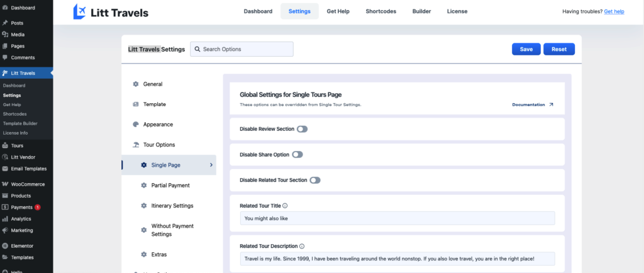The height and width of the screenshot is (273, 644).
Task: Click the search magnifier icon
Action: [197, 49]
